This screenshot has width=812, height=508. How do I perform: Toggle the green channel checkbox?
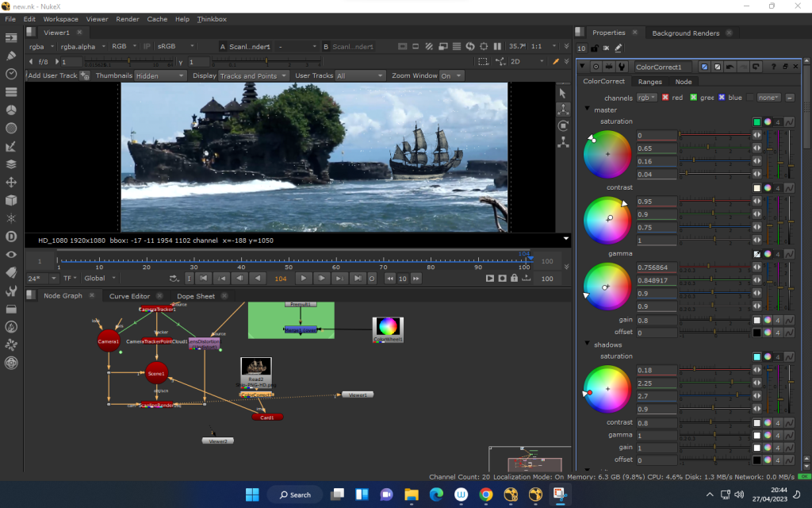tap(693, 98)
